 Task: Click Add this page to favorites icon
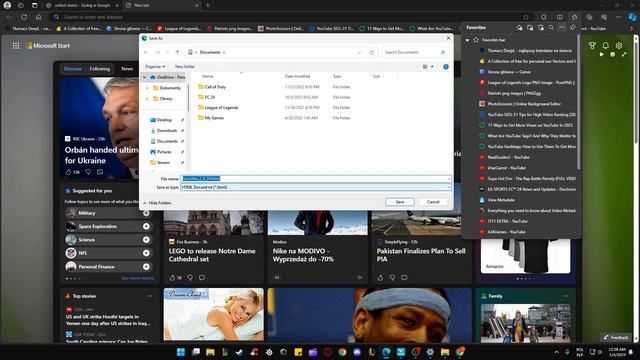519,28
